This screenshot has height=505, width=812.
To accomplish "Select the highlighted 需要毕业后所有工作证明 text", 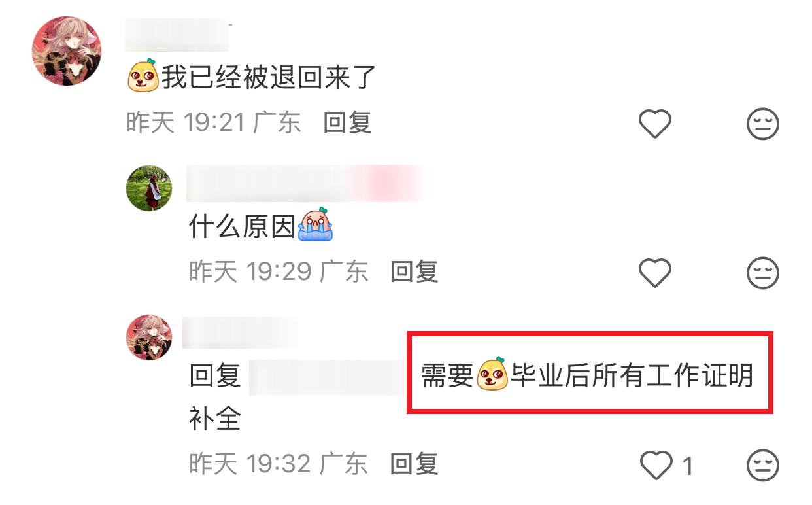I will (587, 376).
